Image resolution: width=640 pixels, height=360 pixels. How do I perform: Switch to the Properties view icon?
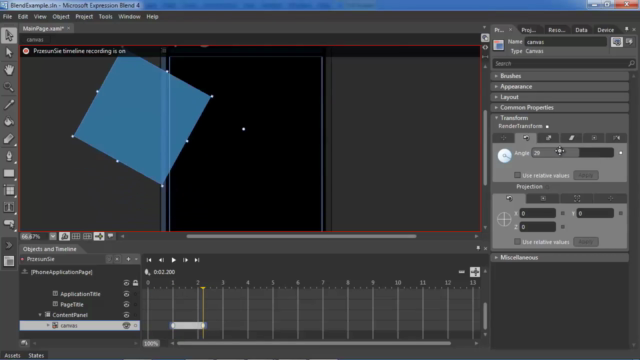617,42
